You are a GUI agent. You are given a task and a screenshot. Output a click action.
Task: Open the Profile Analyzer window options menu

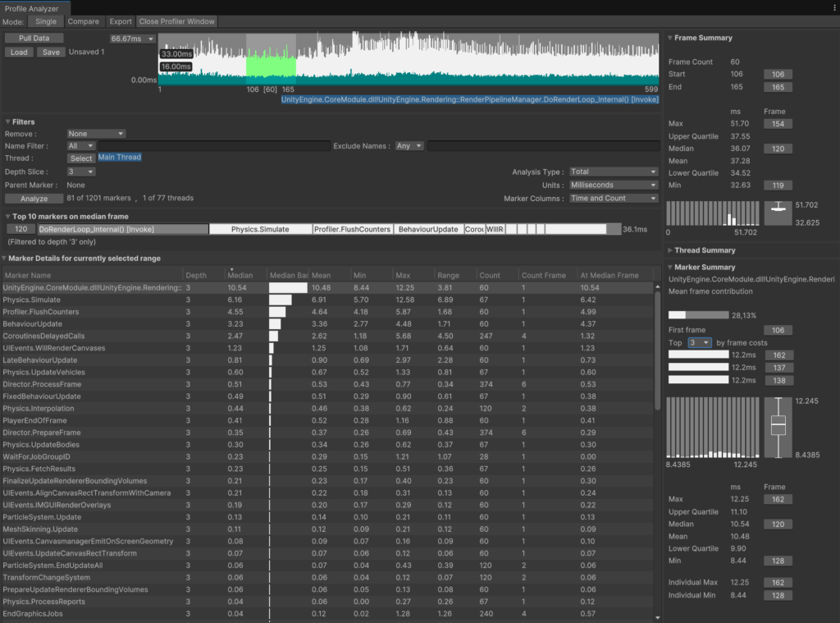[834, 8]
